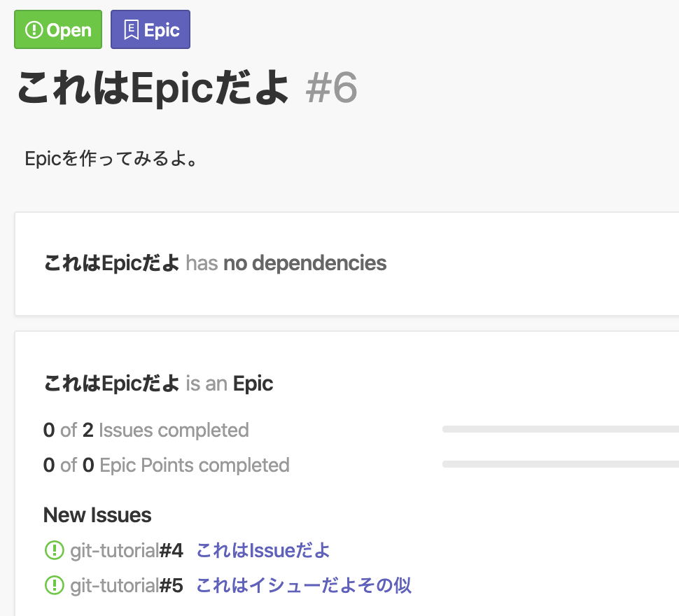
Task: Click the New Issues section heading
Action: 97,515
